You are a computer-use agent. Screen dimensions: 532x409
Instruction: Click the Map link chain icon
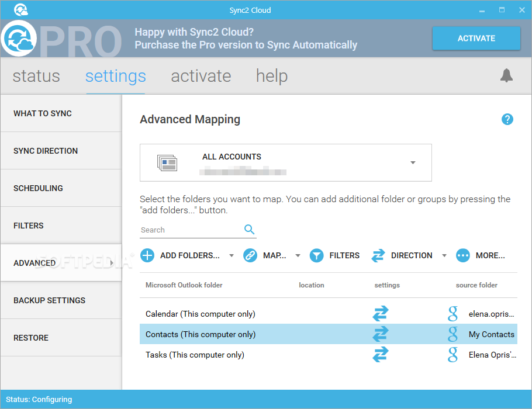[250, 255]
